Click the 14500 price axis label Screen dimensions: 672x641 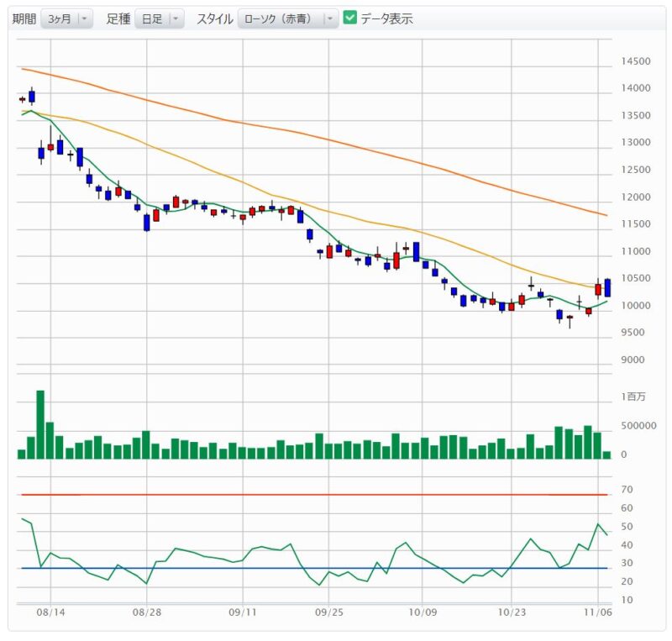click(636, 61)
